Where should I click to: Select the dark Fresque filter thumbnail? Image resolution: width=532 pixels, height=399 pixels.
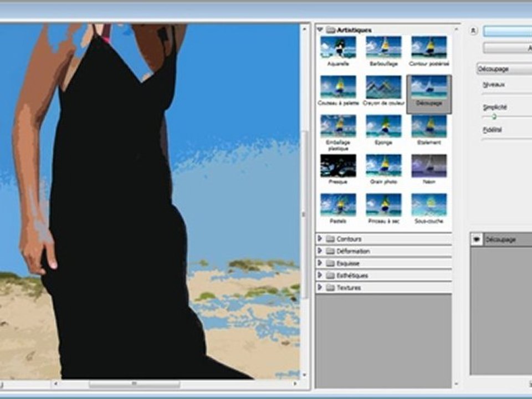(x=338, y=166)
